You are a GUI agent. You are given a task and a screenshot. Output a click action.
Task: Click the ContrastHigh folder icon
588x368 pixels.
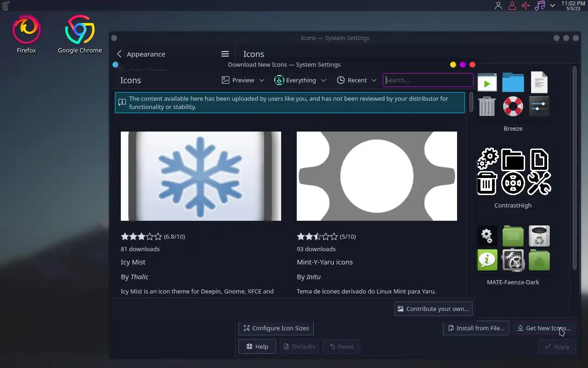513,160
